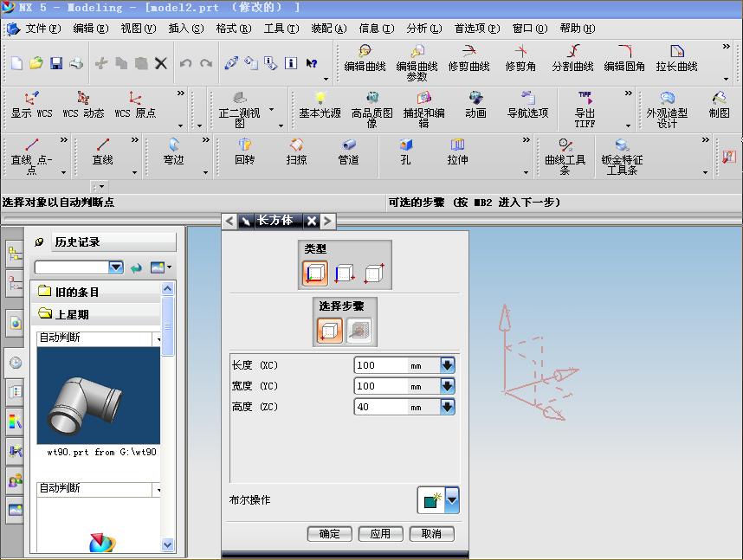The height and width of the screenshot is (560, 743).
Task: Open the 分析(L) menu
Action: click(424, 29)
